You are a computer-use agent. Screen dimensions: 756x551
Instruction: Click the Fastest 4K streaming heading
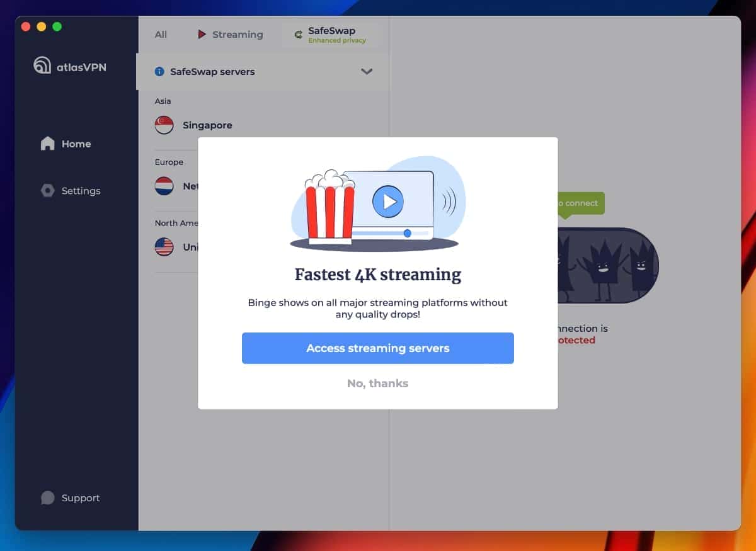point(378,275)
